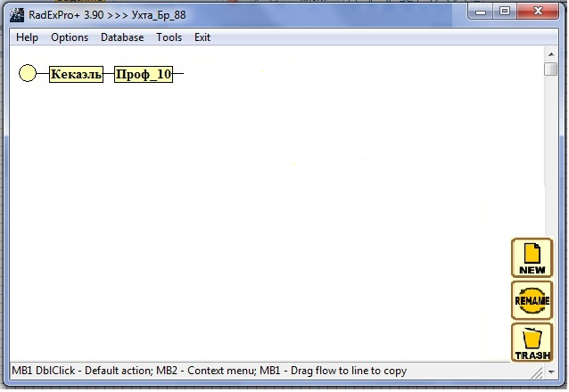Select the Проф_10 line node
Image resolution: width=569 pixels, height=392 pixels.
click(144, 74)
